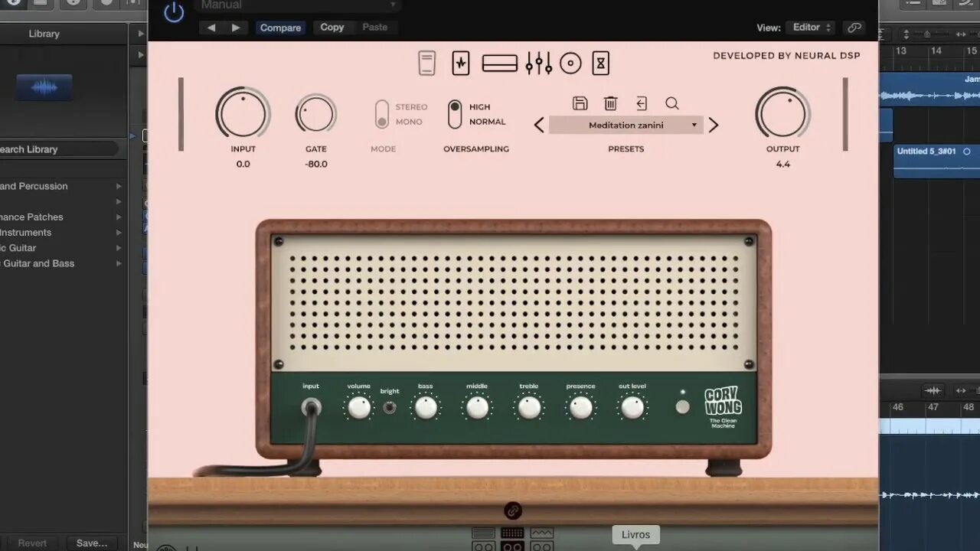Click the blue waveform thumbnail in Library
This screenshot has height=551, width=980.
pos(44,87)
